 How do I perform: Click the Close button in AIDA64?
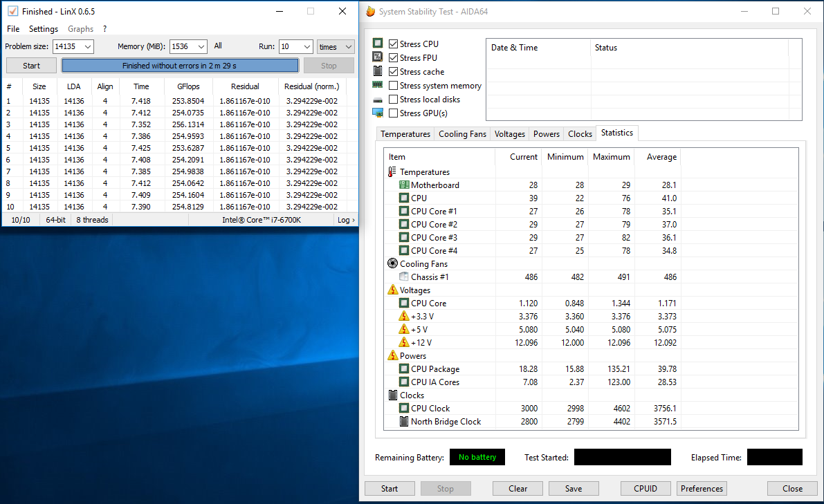point(792,488)
